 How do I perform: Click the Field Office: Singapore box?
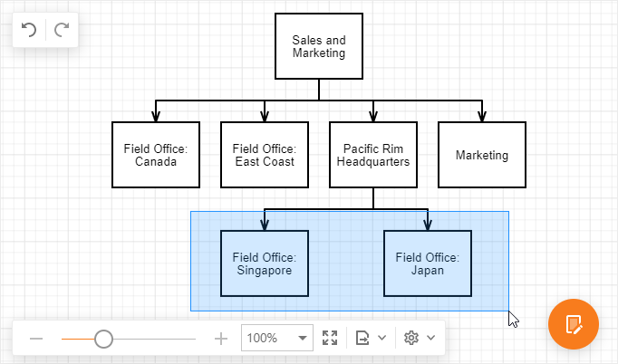[265, 263]
